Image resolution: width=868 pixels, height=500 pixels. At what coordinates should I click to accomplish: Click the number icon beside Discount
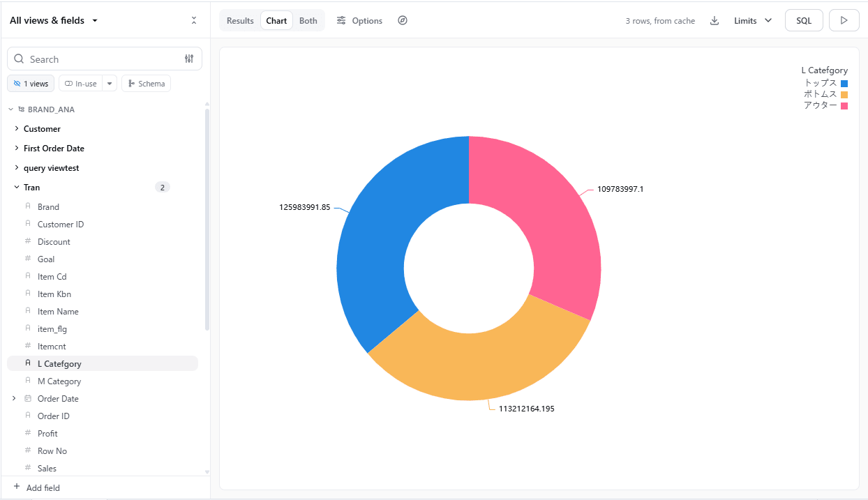(28, 241)
